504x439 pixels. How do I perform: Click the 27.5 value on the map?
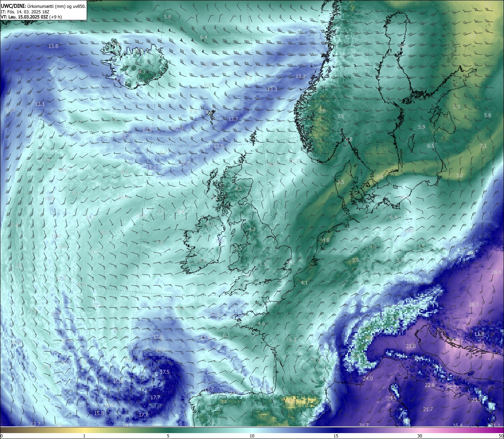pyautogui.click(x=392, y=399)
